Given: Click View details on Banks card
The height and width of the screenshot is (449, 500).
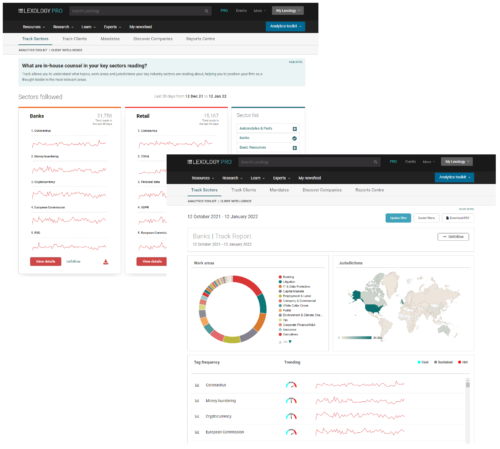Looking at the screenshot, I should tap(46, 262).
